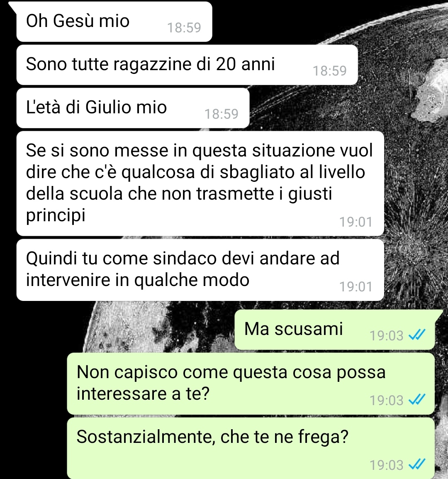448x479 pixels.
Task: Select the 'Sostanzialmente, che te ne frega?' message
Action: (x=251, y=448)
